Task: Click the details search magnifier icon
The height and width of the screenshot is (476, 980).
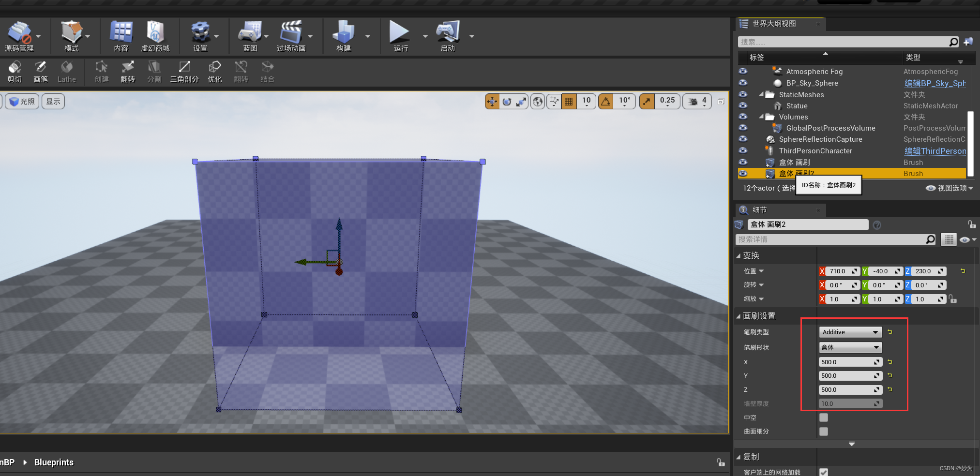Action: click(x=930, y=239)
